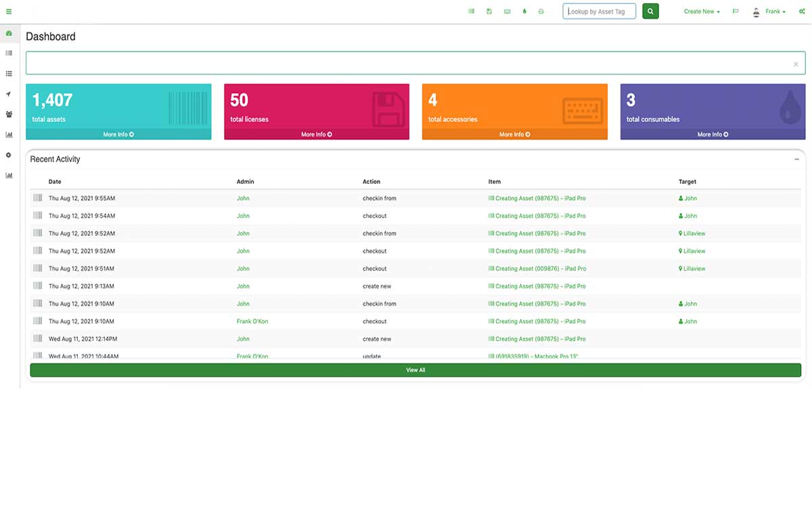Open admin settings cogs icon top right
The width and height of the screenshot is (812, 518).
coord(802,11)
